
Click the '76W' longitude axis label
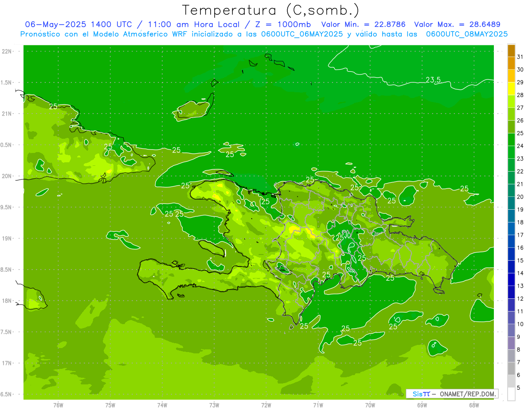point(58,405)
